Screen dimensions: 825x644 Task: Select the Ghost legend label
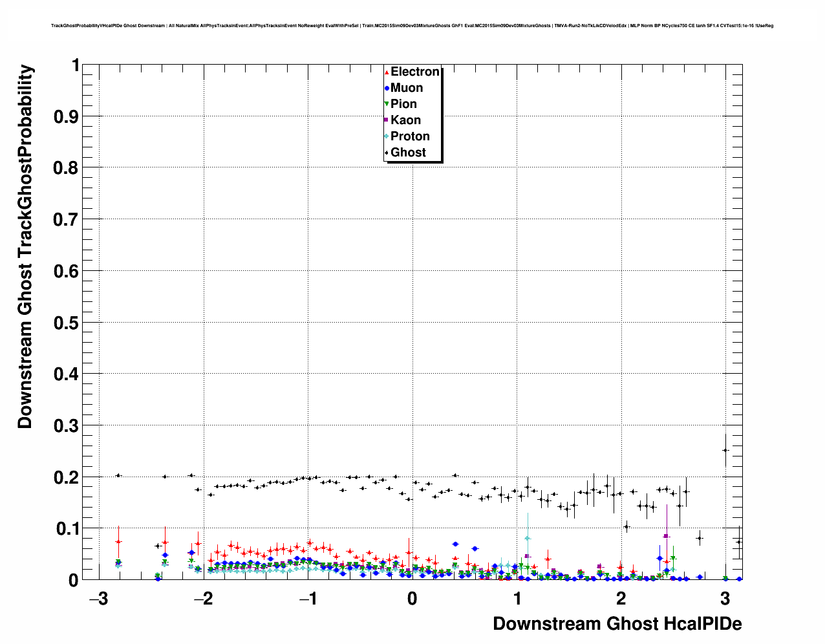(408, 153)
